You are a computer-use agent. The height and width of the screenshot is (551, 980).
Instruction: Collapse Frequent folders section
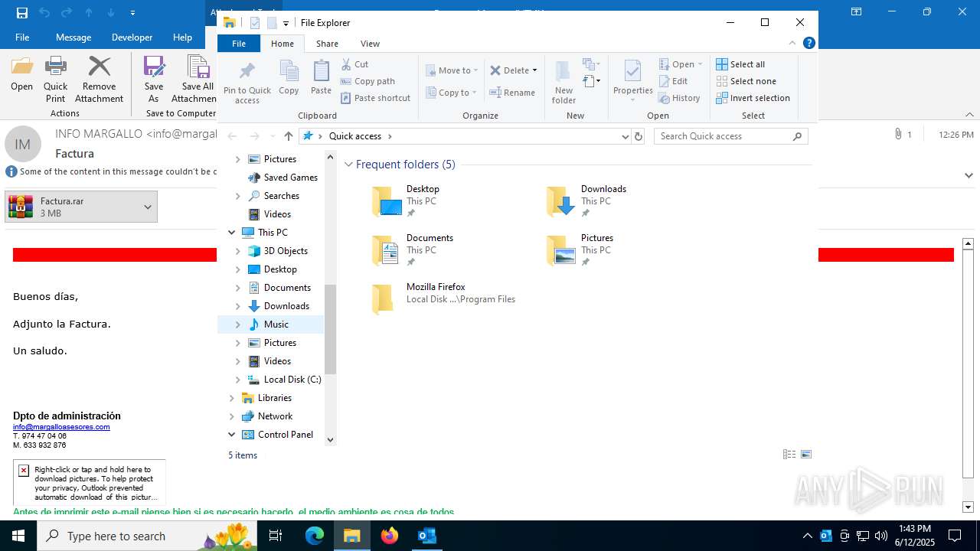[348, 165]
